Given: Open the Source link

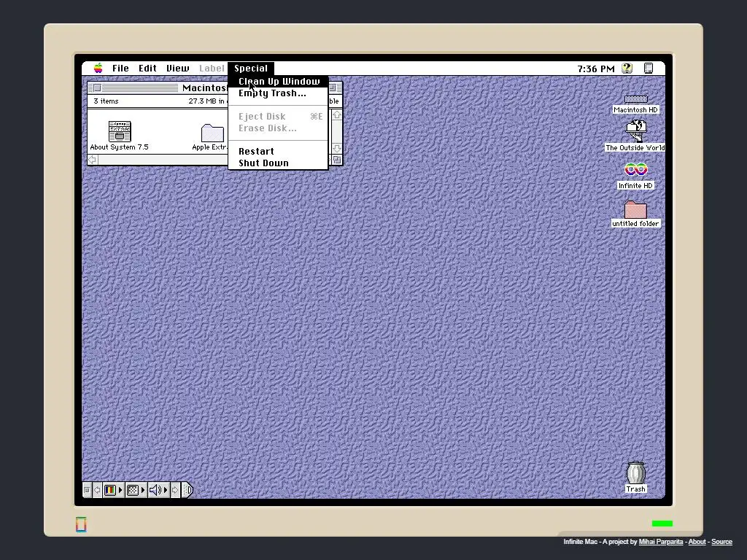Looking at the screenshot, I should click(x=721, y=542).
